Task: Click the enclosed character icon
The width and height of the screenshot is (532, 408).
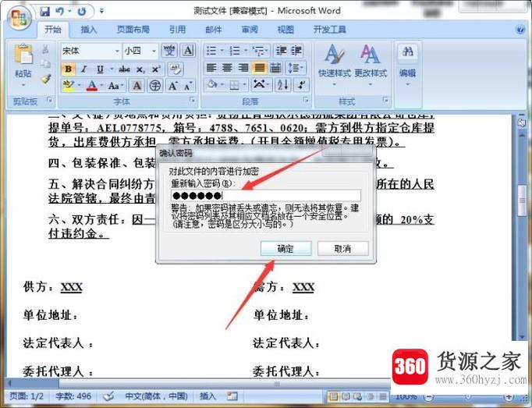Action: pyautogui.click(x=155, y=85)
